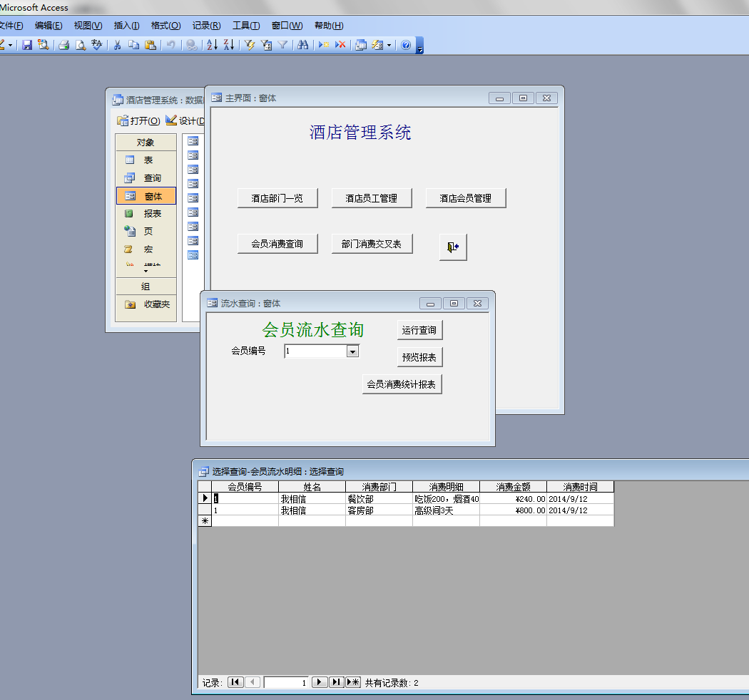Click new record navigator button
The height and width of the screenshot is (700, 749).
353,682
